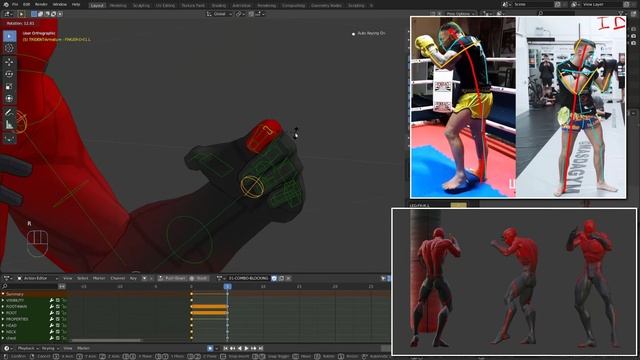The height and width of the screenshot is (360, 640).
Task: Open the Global transform orientation dropdown
Action: (x=219, y=14)
